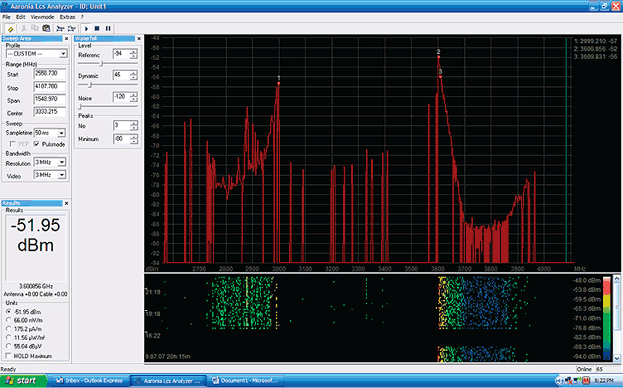Start the sweep with the play button
The height and width of the screenshot is (388, 623).
86,28
